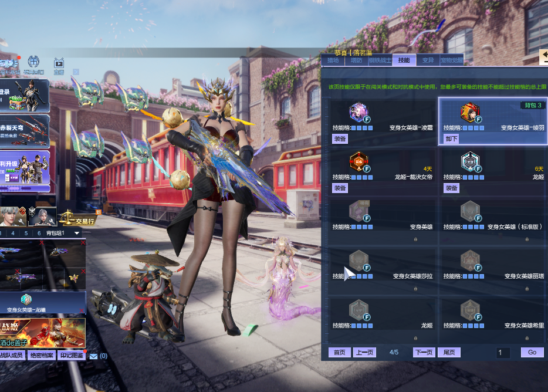548x392 pixels.
Task: Select the 龙姬-裁决女帝 skill icon
Action: [x=358, y=161]
